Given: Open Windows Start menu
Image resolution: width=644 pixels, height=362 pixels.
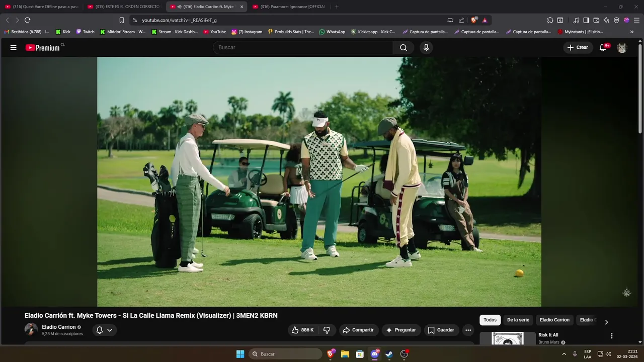Looking at the screenshot, I should (240, 354).
